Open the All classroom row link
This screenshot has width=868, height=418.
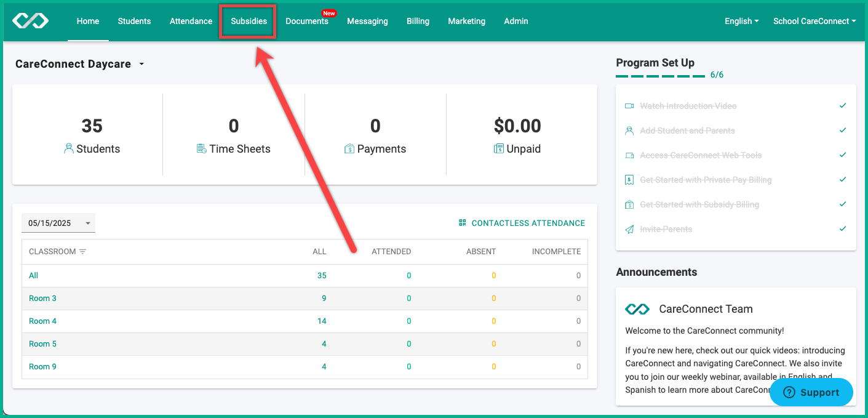point(33,276)
